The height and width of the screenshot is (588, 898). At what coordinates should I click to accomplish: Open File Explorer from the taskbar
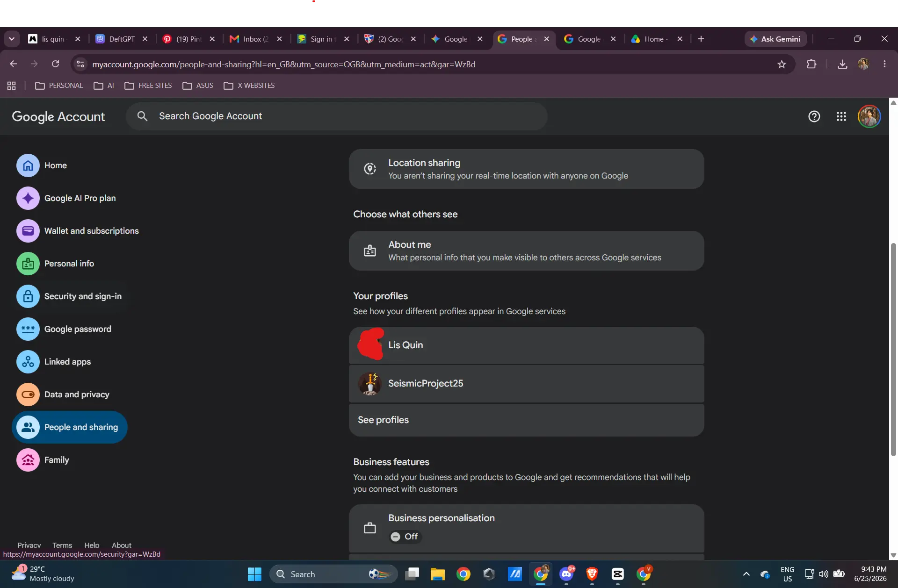tap(438, 574)
